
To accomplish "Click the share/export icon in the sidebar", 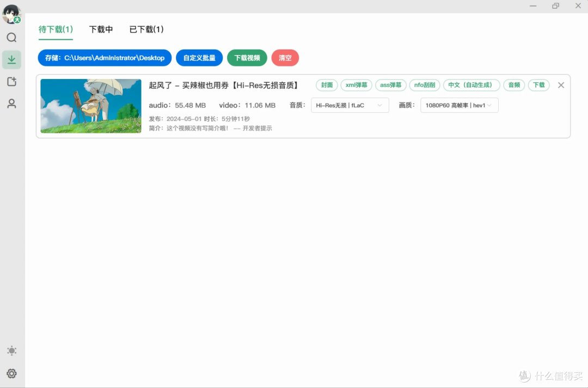I will click(x=11, y=81).
